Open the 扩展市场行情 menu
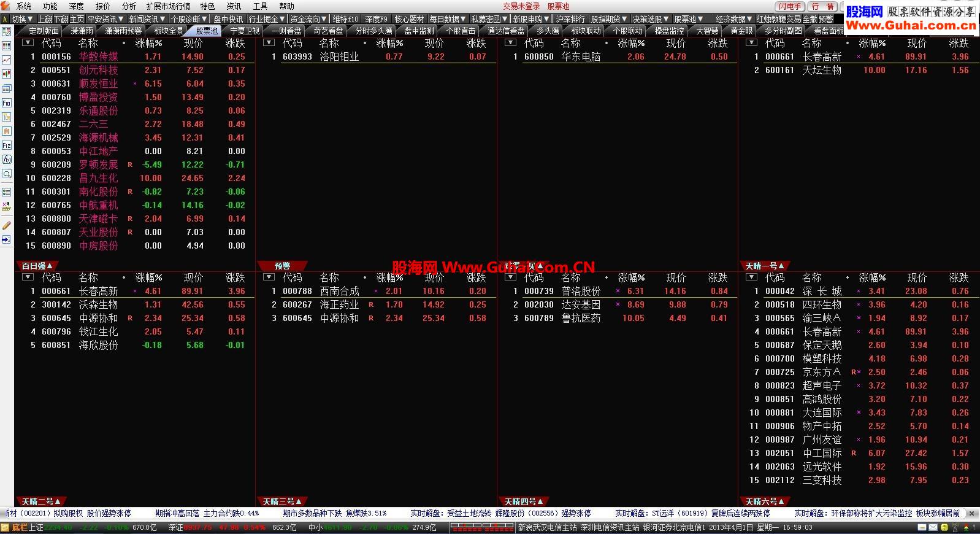 (x=168, y=6)
